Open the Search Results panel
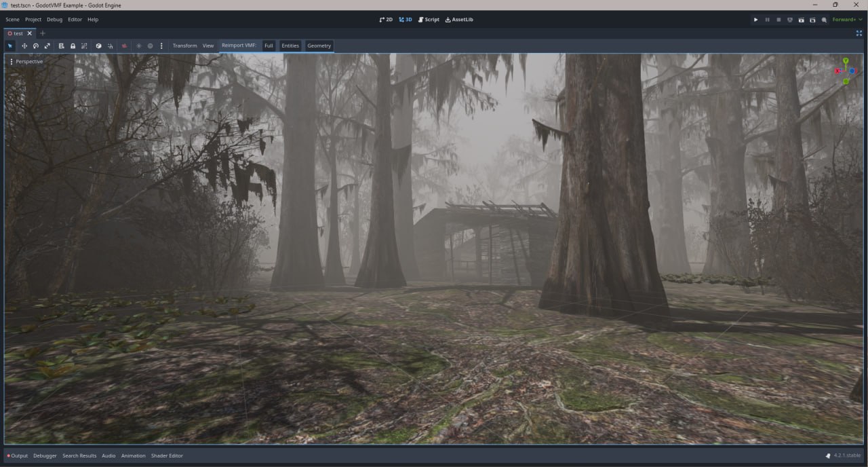This screenshot has height=467, width=868. (x=79, y=455)
